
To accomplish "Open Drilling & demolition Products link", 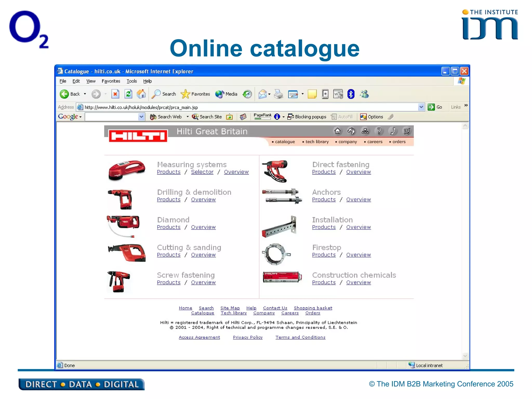I will tap(169, 199).
